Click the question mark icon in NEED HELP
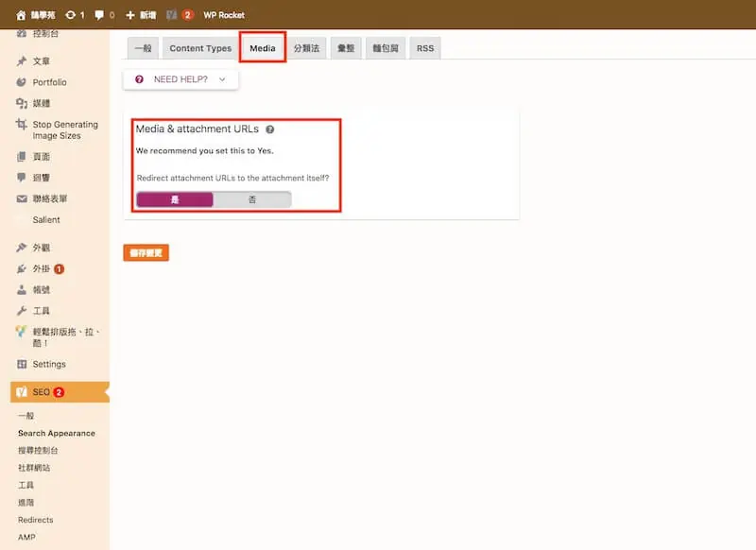 (139, 79)
